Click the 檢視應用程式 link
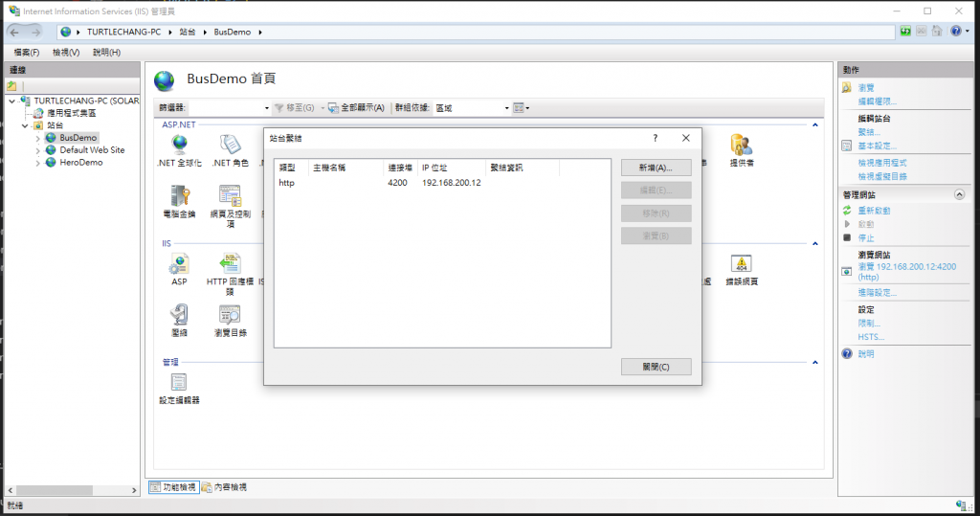The image size is (980, 516). (881, 163)
